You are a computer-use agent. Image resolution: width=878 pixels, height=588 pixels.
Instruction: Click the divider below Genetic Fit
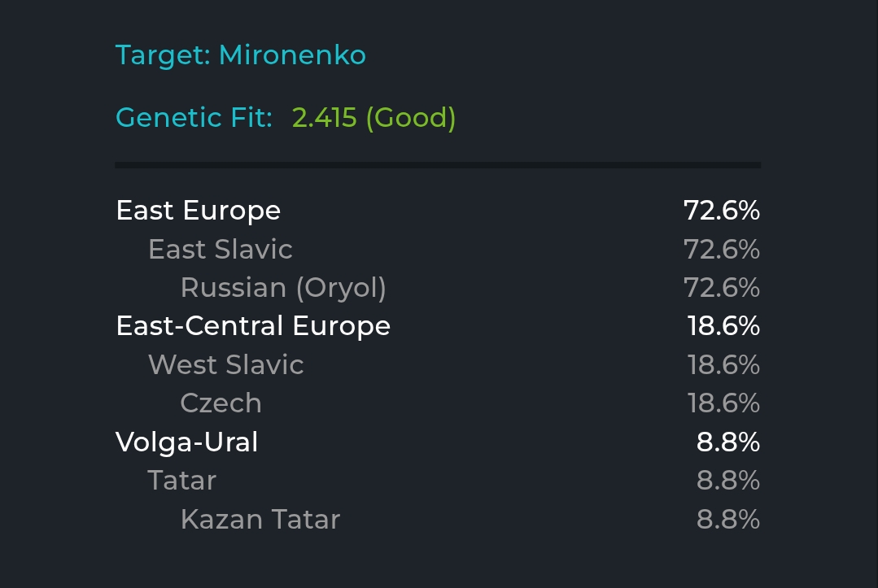click(438, 165)
